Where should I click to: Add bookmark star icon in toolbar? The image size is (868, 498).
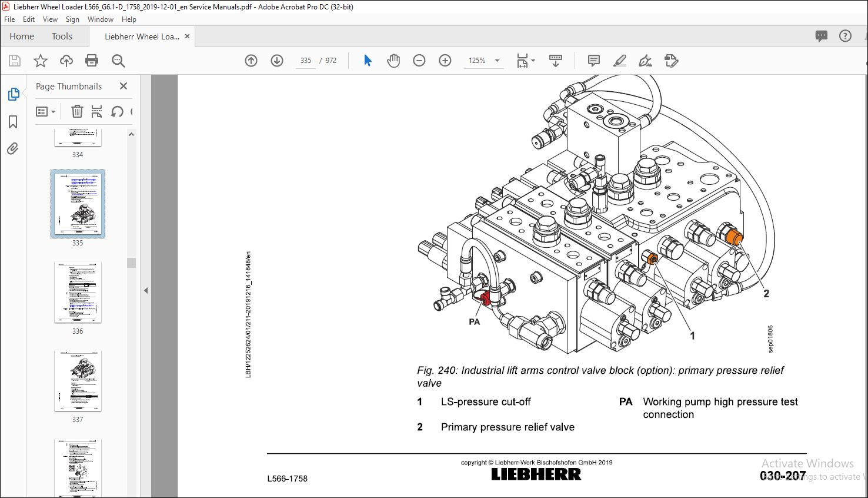tap(41, 61)
